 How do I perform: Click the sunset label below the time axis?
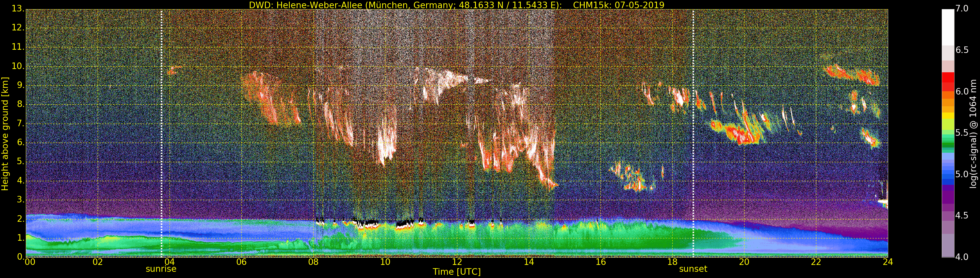[693, 269]
